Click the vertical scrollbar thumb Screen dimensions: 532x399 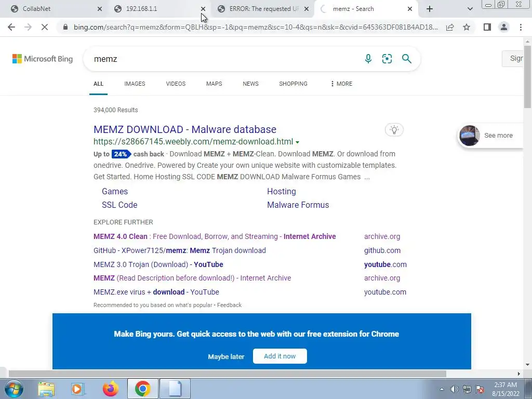(x=527, y=77)
